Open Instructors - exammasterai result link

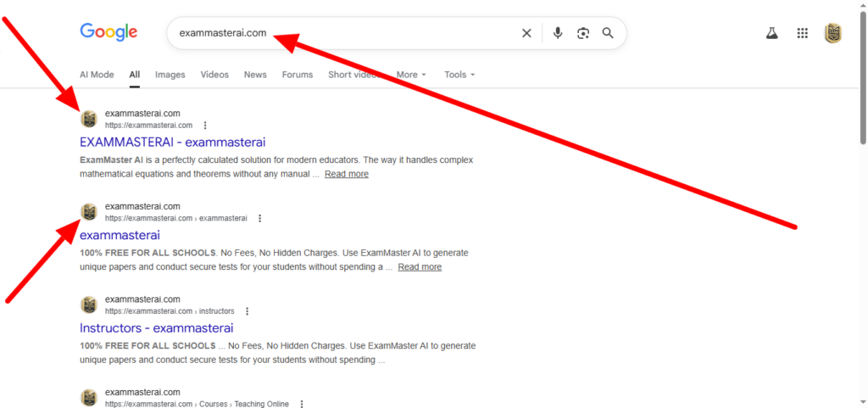[157, 328]
